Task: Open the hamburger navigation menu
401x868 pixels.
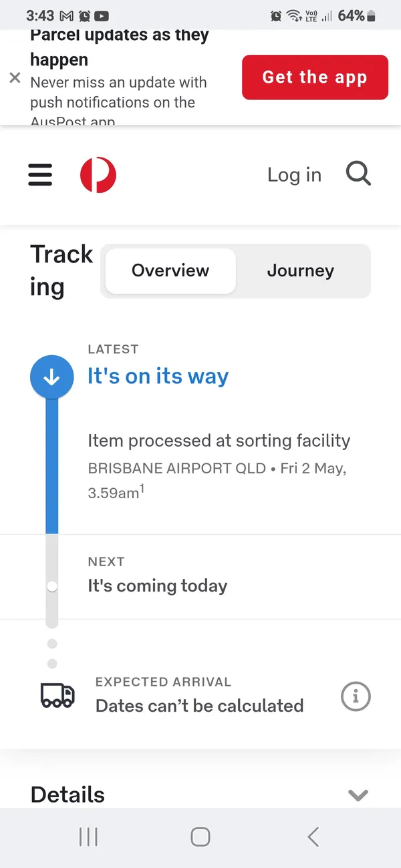Action: (x=40, y=175)
